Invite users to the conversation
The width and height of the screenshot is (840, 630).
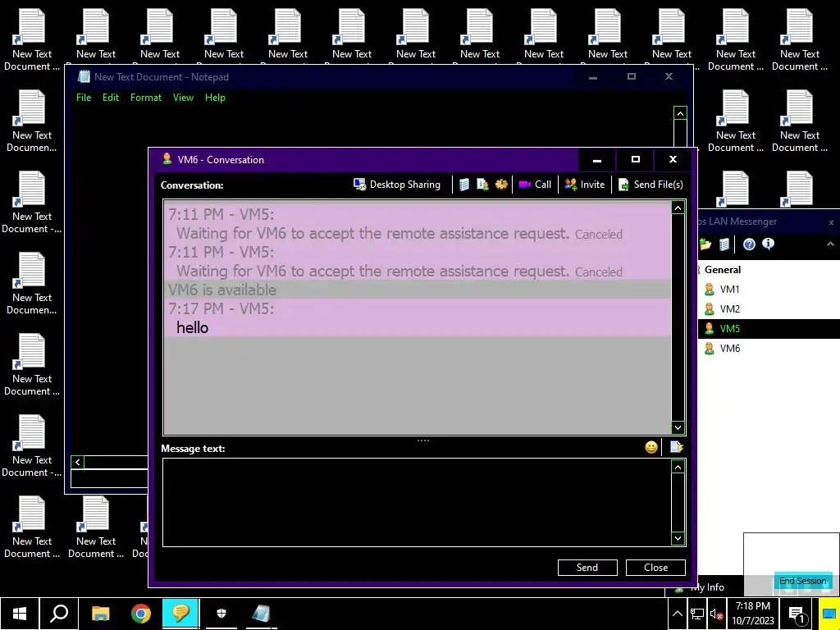click(x=584, y=185)
